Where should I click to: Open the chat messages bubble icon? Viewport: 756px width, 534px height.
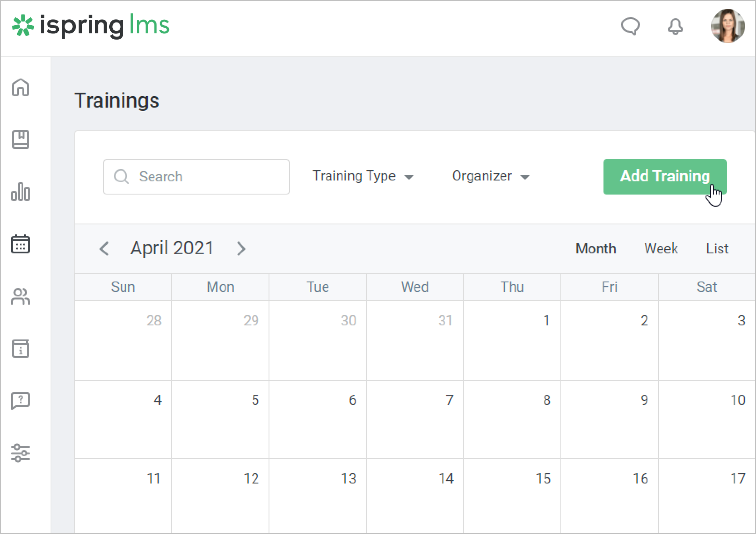[x=631, y=26]
